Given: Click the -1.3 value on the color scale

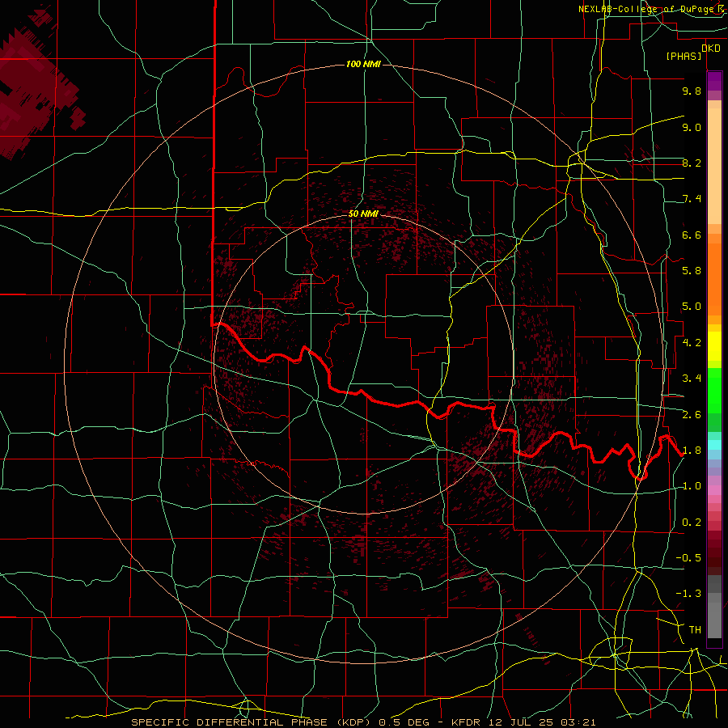Looking at the screenshot, I should [x=688, y=594].
